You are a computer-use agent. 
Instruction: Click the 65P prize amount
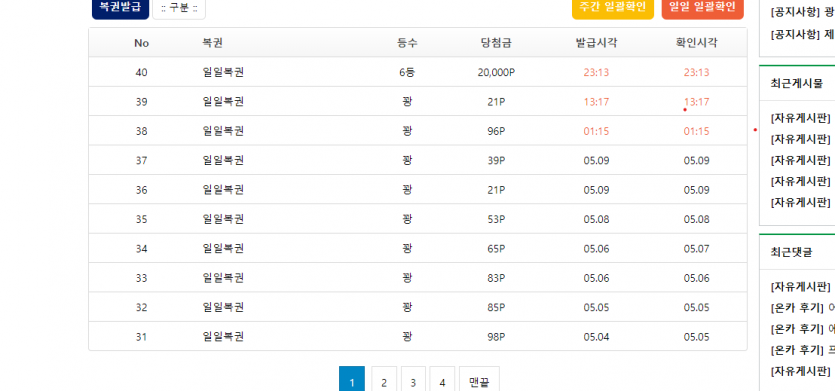point(496,249)
